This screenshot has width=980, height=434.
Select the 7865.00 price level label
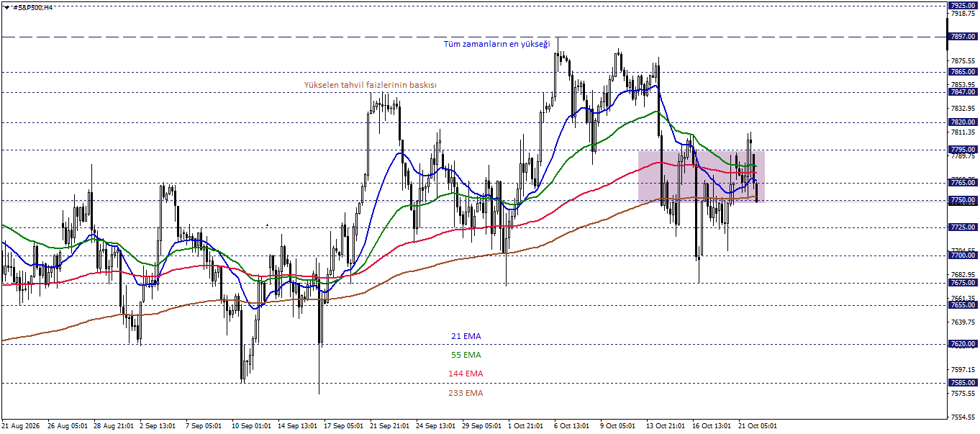[x=963, y=72]
